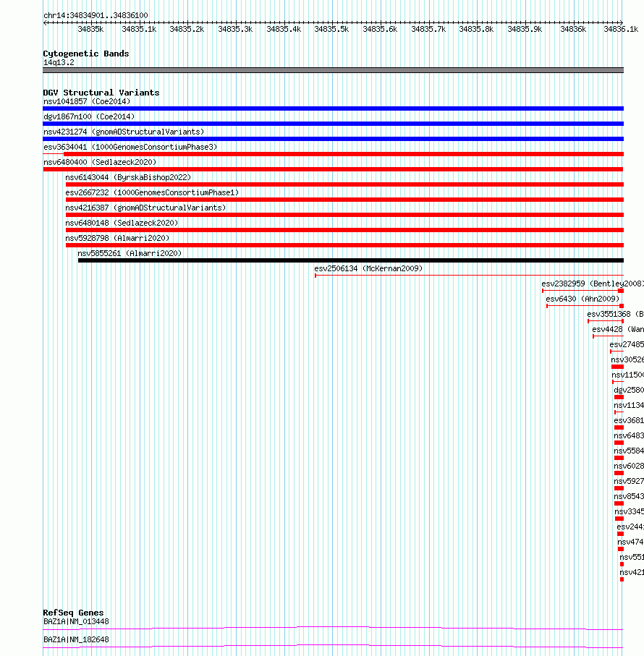The height and width of the screenshot is (656, 644).
Task: Click the 34835.4k ruler tick label
Action: pyautogui.click(x=284, y=29)
